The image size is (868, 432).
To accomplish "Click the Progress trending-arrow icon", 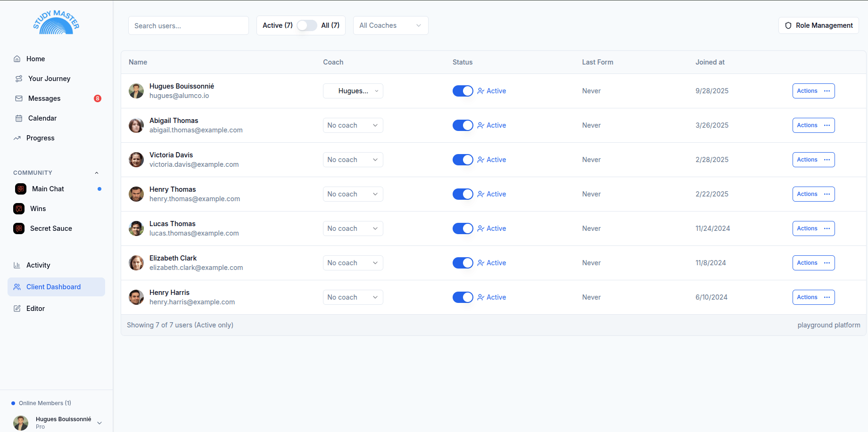I will pyautogui.click(x=18, y=138).
